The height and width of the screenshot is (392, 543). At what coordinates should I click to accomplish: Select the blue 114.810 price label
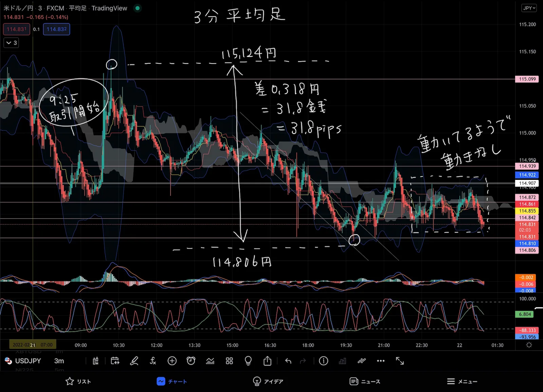527,243
